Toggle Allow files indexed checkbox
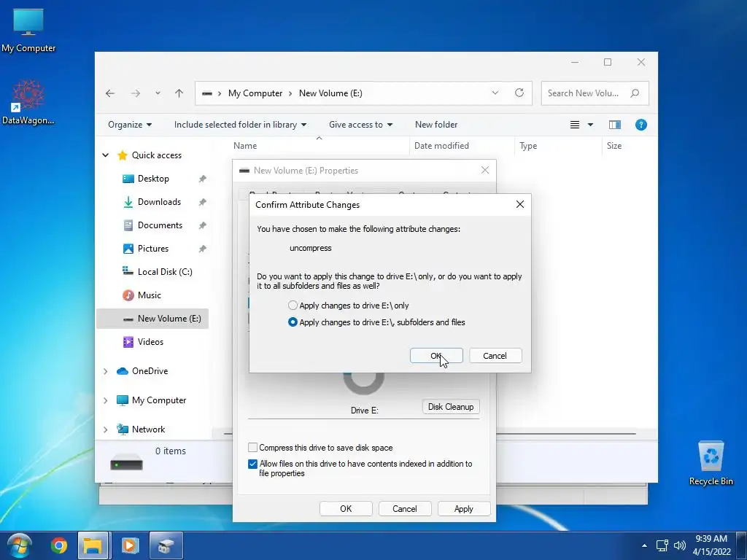The height and width of the screenshot is (560, 747). [253, 464]
